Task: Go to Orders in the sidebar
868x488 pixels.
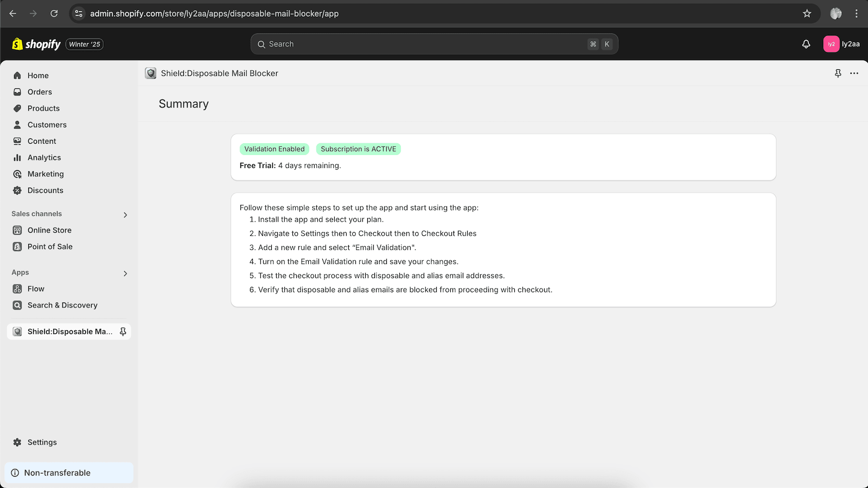Action: point(40,92)
